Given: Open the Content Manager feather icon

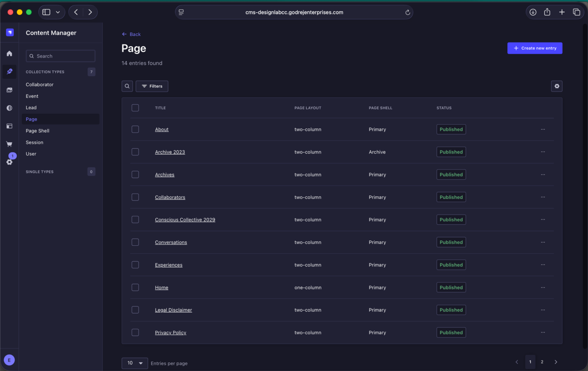Looking at the screenshot, I should (9, 71).
